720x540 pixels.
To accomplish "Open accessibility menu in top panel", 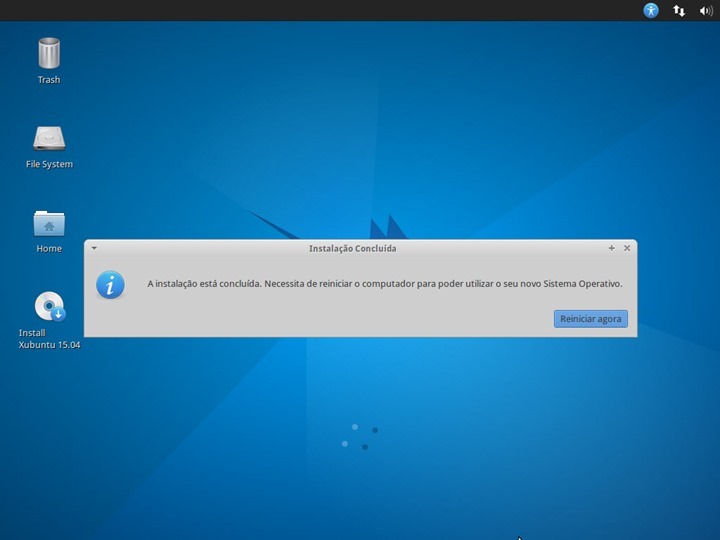I will point(651,11).
